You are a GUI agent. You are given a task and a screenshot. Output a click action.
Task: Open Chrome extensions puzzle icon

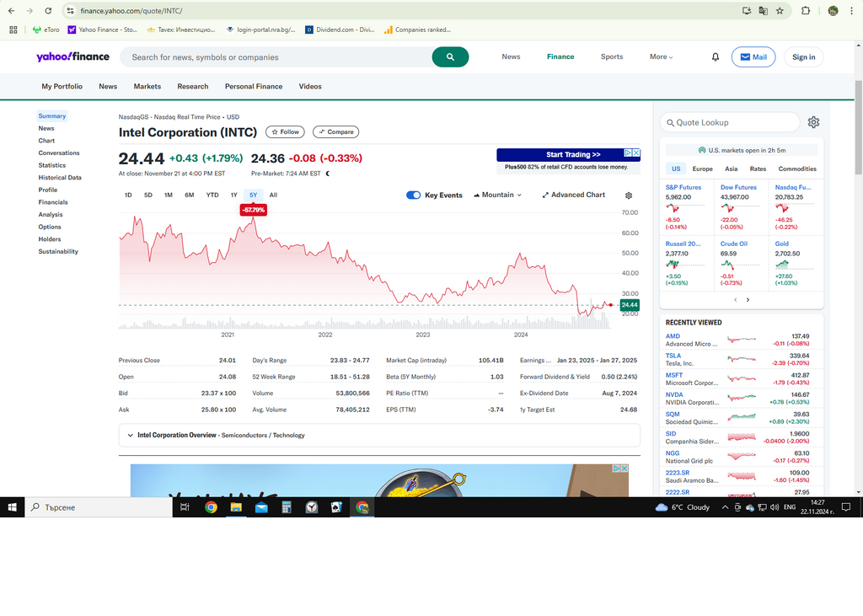pyautogui.click(x=806, y=11)
